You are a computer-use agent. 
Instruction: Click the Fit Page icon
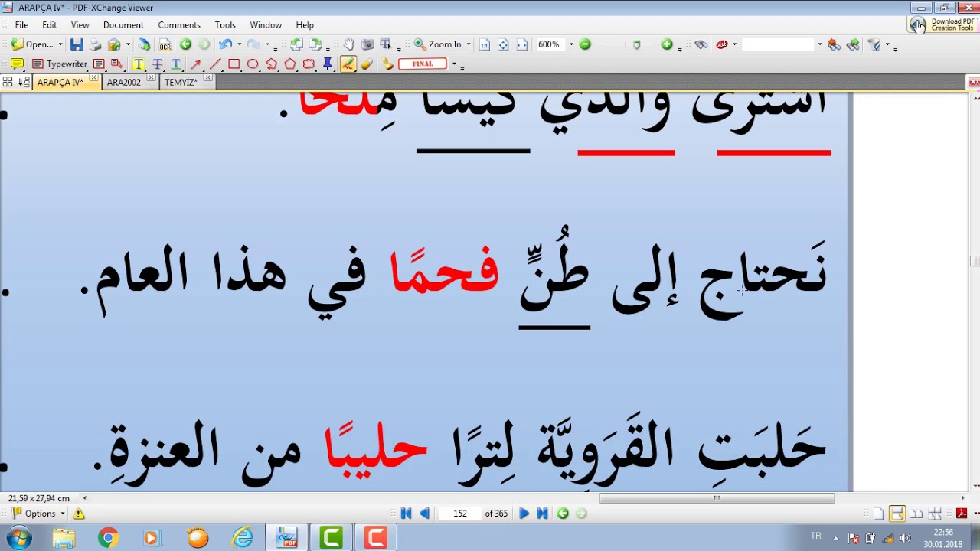coord(503,44)
